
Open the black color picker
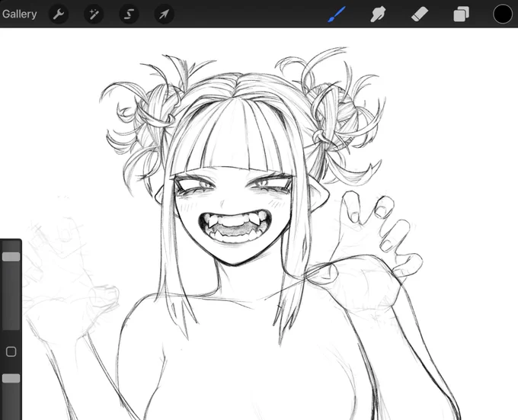(x=503, y=14)
